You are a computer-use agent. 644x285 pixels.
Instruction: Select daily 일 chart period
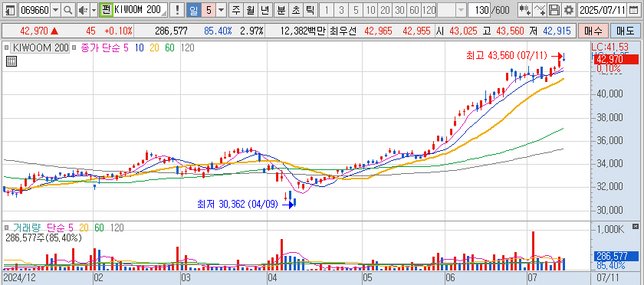tap(193, 9)
